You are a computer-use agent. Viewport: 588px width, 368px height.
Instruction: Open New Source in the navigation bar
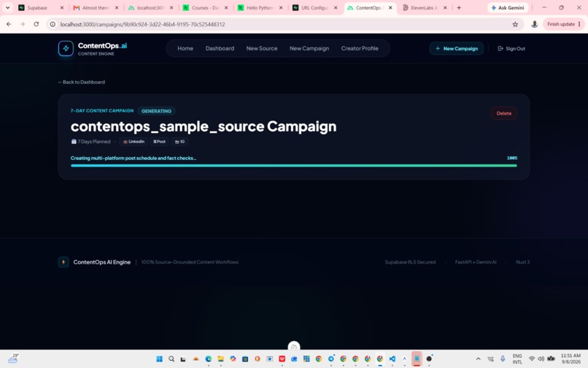262,48
